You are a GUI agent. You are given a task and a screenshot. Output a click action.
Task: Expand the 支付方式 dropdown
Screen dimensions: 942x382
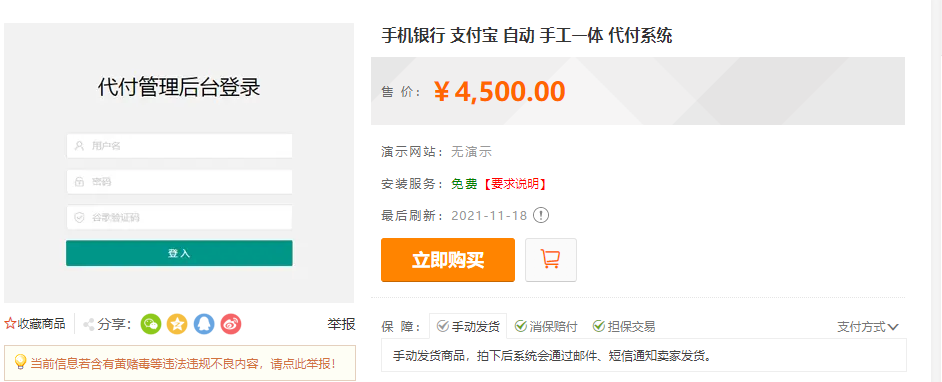pos(868,327)
